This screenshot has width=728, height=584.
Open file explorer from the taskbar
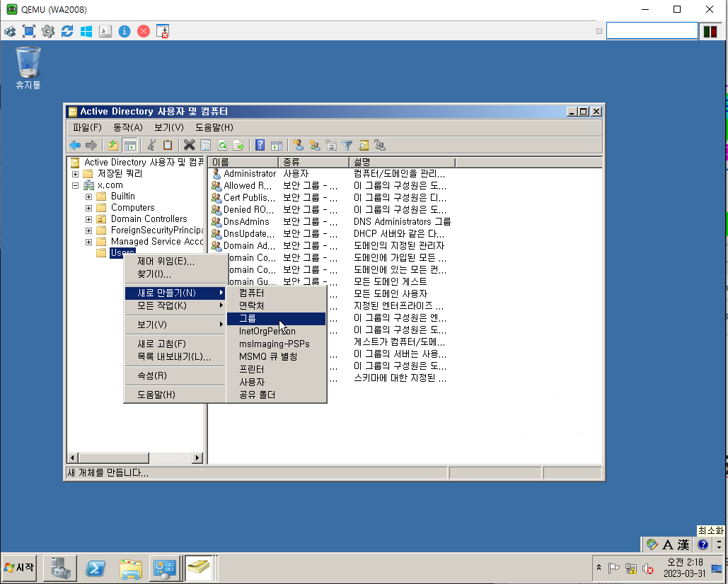(x=130, y=568)
